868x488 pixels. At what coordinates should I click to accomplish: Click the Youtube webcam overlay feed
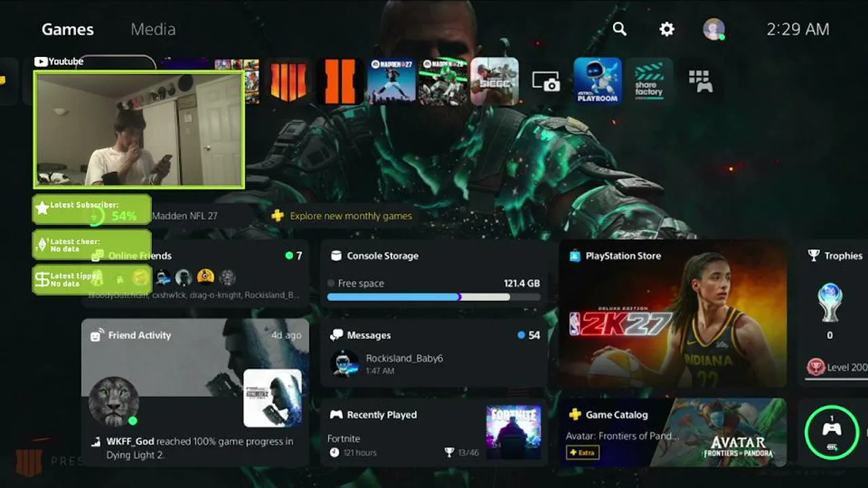[139, 129]
